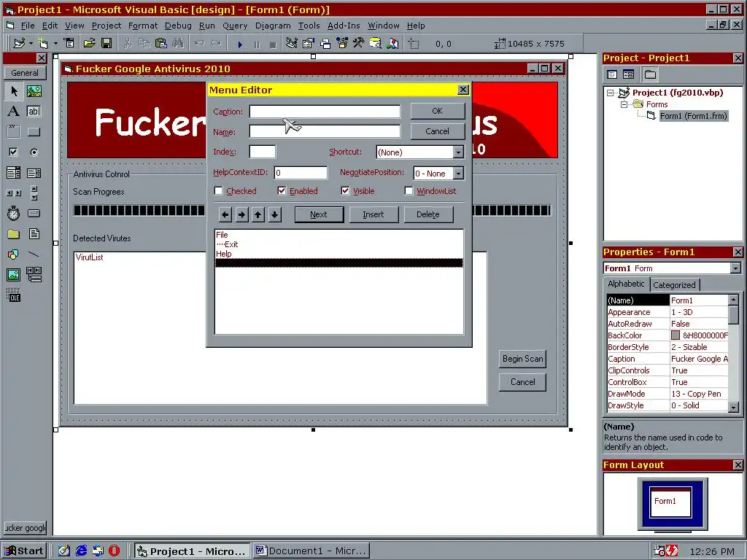
Task: Click the Properties list scrollbar down arrow
Action: coord(734,407)
